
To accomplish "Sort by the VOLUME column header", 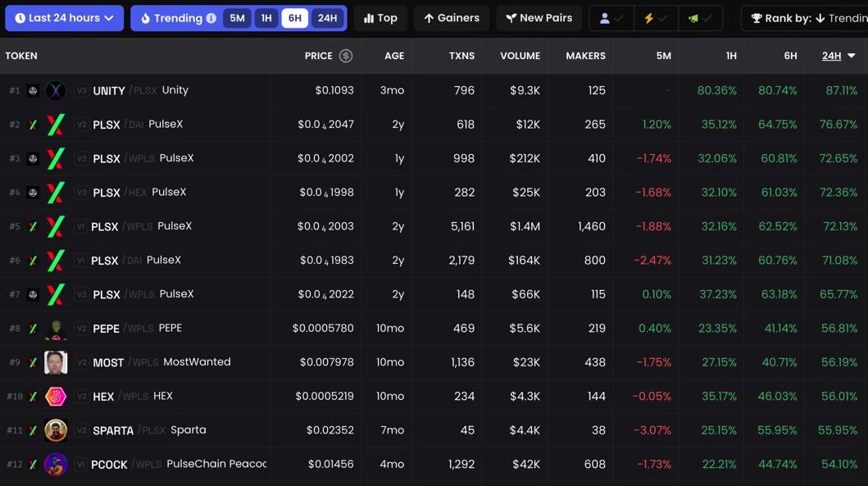I will [520, 56].
